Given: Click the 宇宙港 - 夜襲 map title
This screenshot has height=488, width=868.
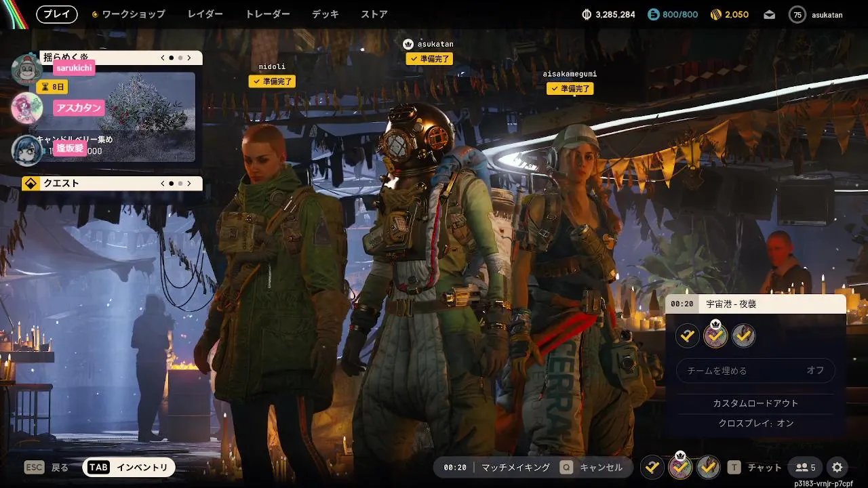Looking at the screenshot, I should click(731, 304).
